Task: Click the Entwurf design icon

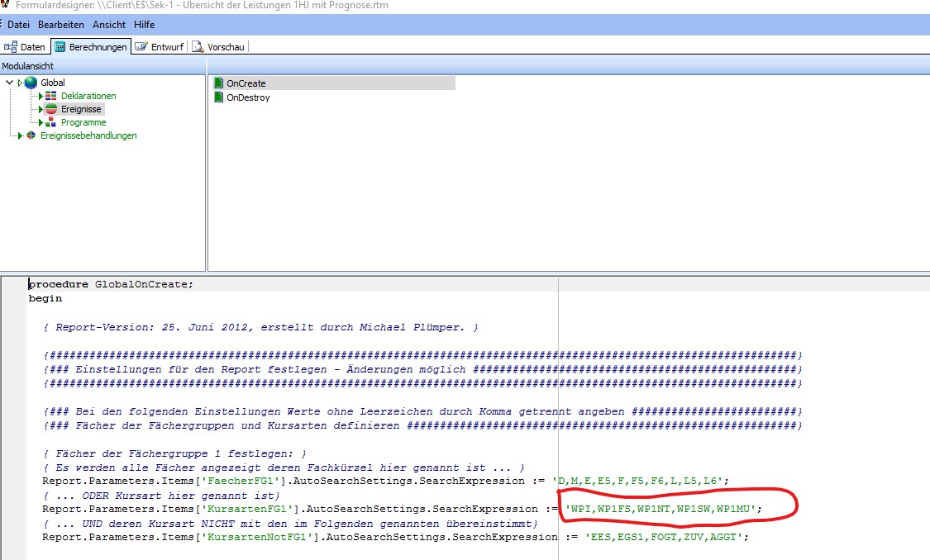Action: (141, 46)
